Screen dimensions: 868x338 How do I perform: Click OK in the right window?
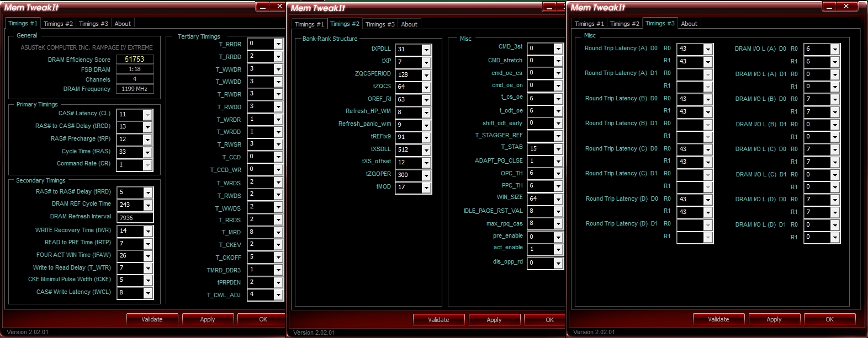[x=830, y=319]
